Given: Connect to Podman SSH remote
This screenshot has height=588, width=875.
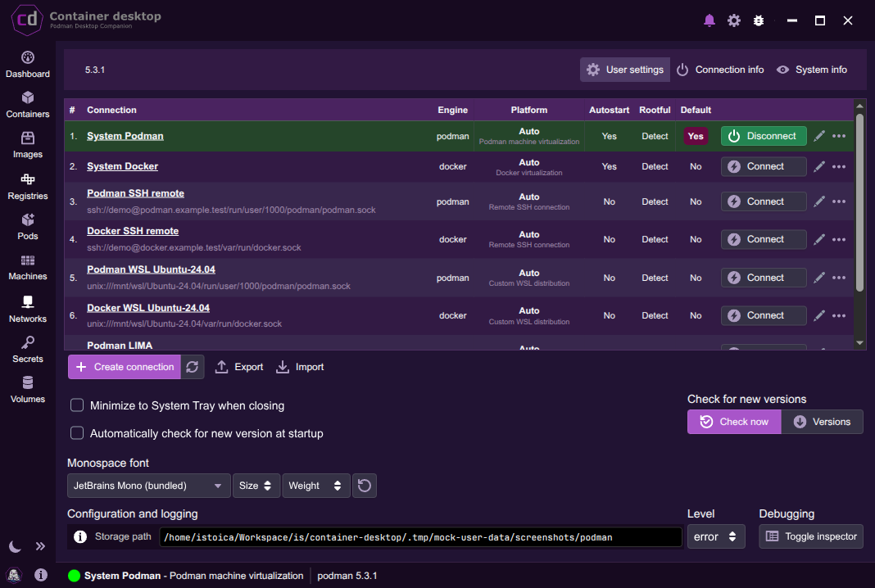Looking at the screenshot, I should click(764, 201).
